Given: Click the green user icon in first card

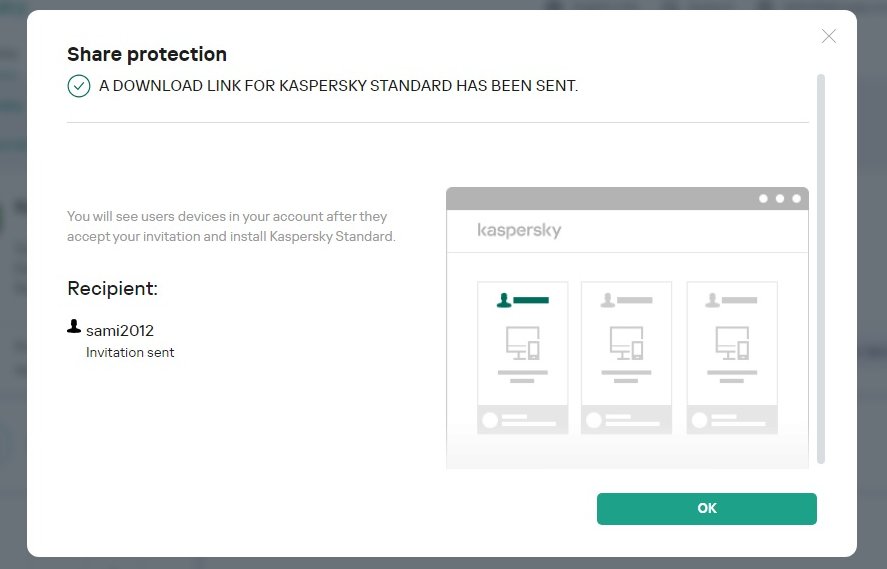Looking at the screenshot, I should click(505, 299).
